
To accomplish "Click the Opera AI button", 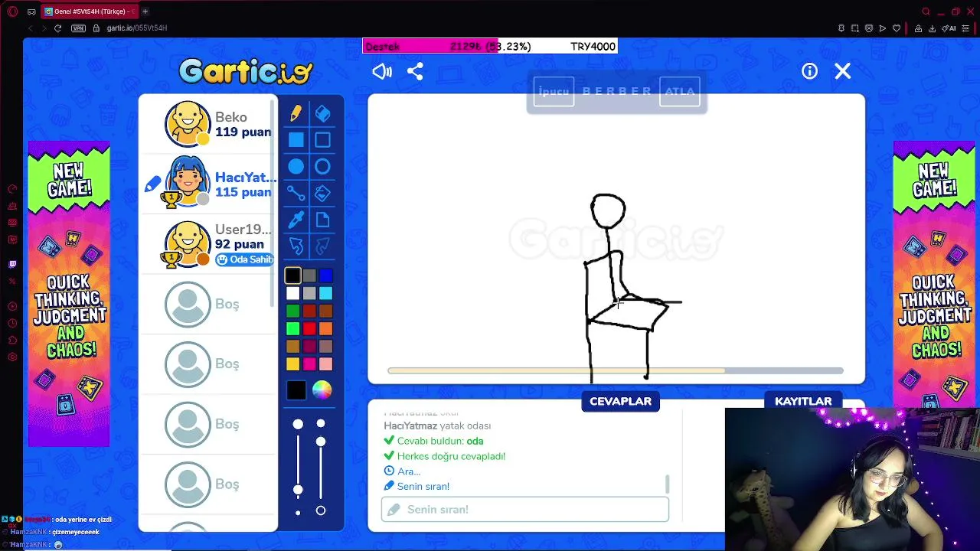I will [949, 28].
